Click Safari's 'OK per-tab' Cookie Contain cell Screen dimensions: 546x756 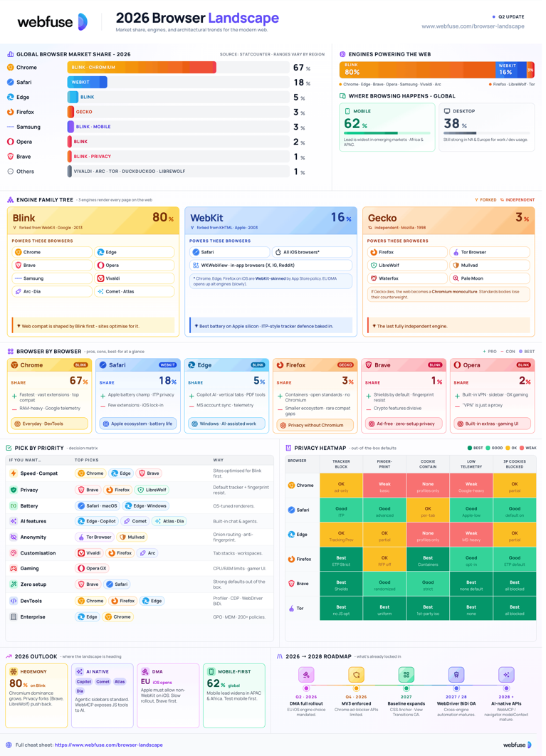coord(428,510)
